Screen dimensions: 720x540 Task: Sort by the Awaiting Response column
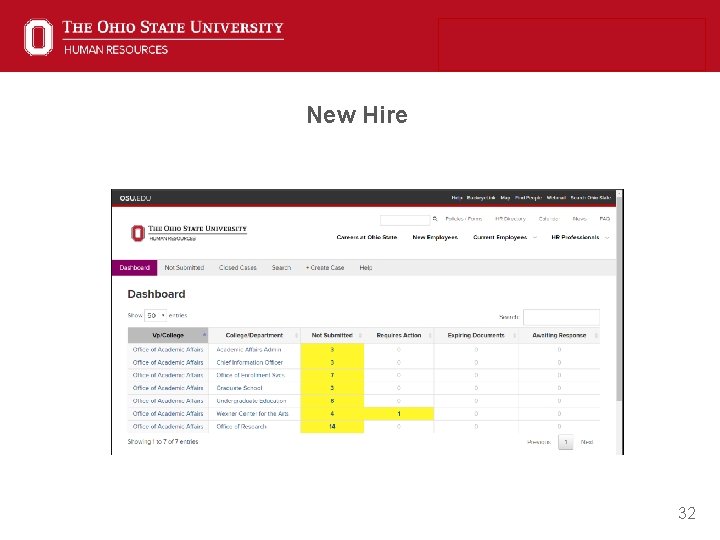pos(559,336)
